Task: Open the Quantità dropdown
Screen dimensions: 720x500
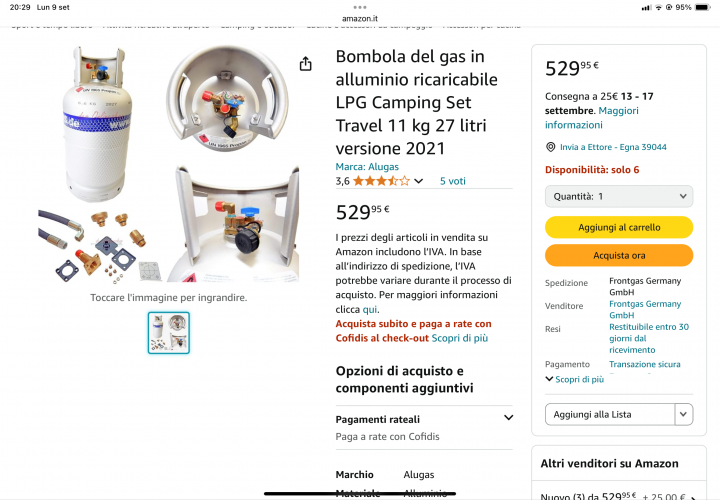Action: pos(618,197)
